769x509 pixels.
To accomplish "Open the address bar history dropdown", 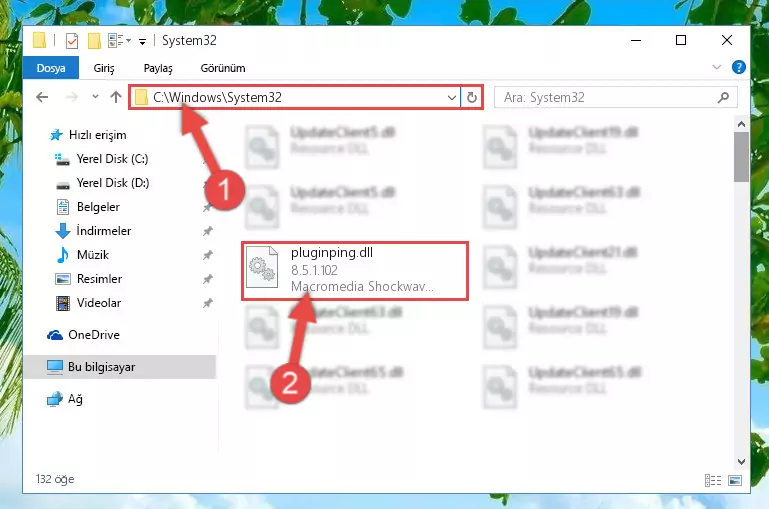I will (452, 98).
